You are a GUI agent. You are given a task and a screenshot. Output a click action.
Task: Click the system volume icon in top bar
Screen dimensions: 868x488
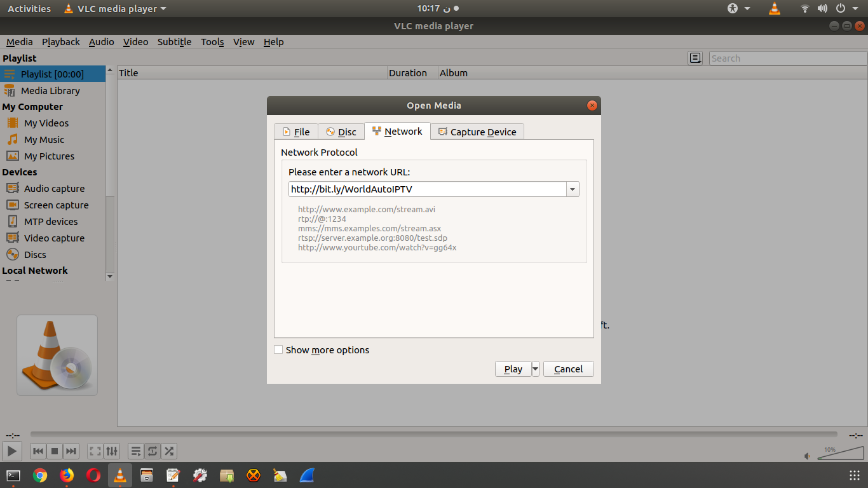[x=822, y=8]
